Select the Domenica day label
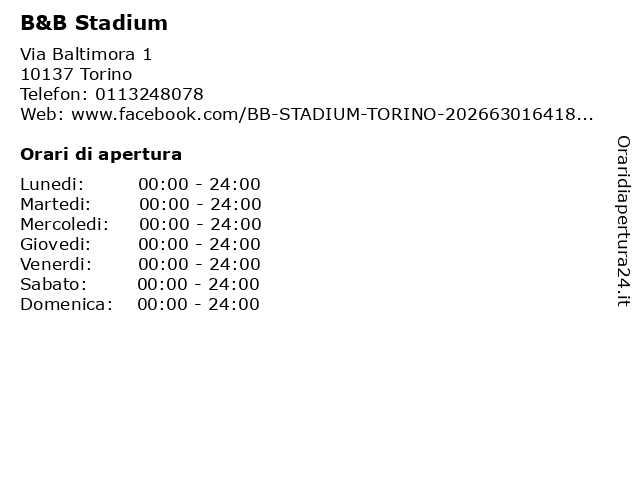The height and width of the screenshot is (480, 640). (x=66, y=304)
